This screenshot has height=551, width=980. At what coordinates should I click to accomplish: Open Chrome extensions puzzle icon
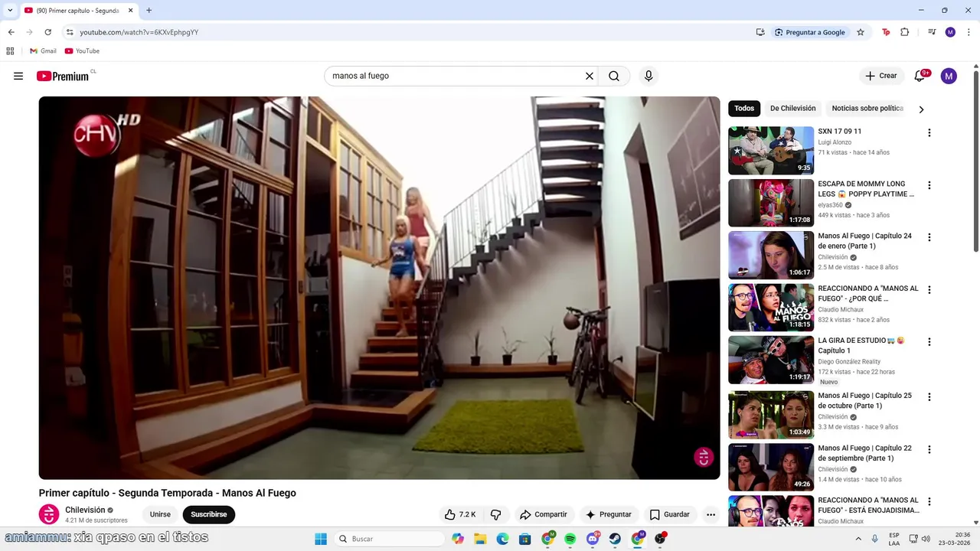pos(905,32)
